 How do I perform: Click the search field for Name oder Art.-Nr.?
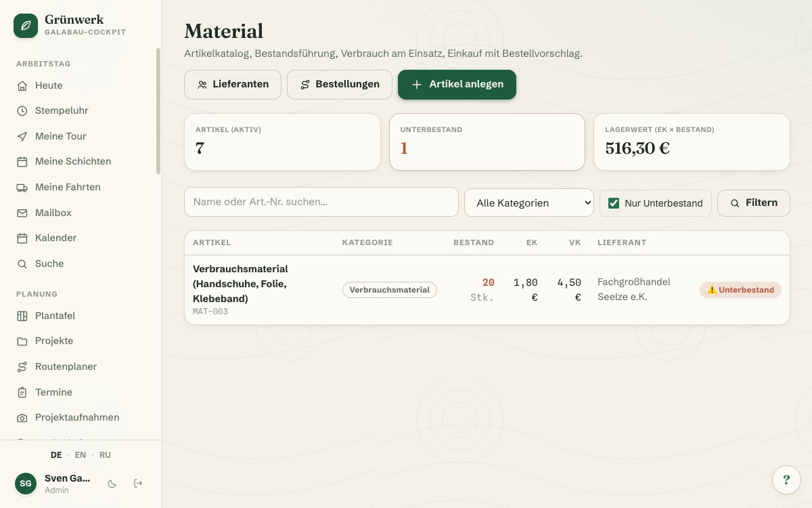coord(321,202)
